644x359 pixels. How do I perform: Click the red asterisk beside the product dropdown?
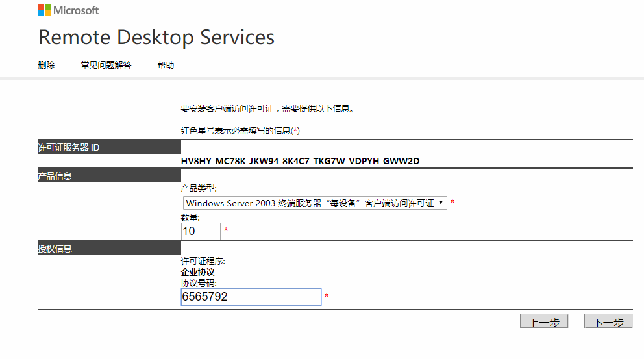point(452,203)
